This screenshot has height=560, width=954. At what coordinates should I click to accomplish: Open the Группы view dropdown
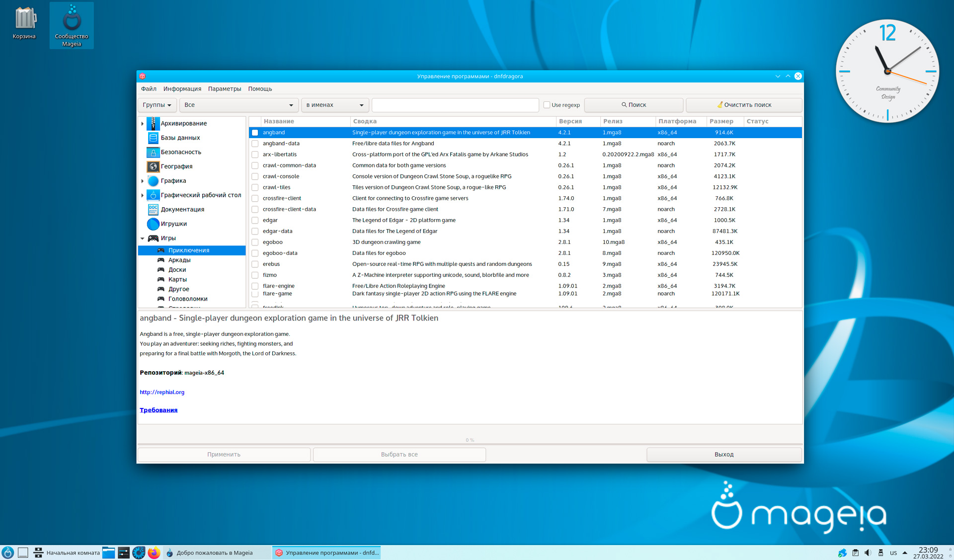(157, 105)
